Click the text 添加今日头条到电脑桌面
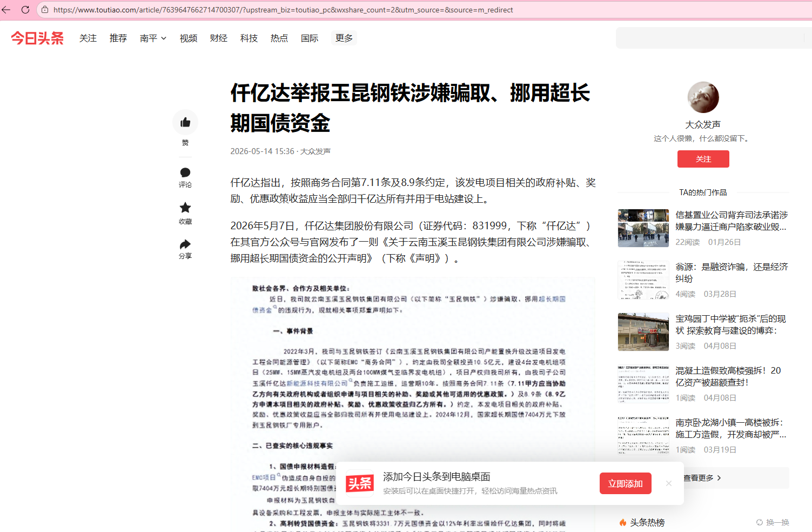812x532 pixels. [x=437, y=477]
